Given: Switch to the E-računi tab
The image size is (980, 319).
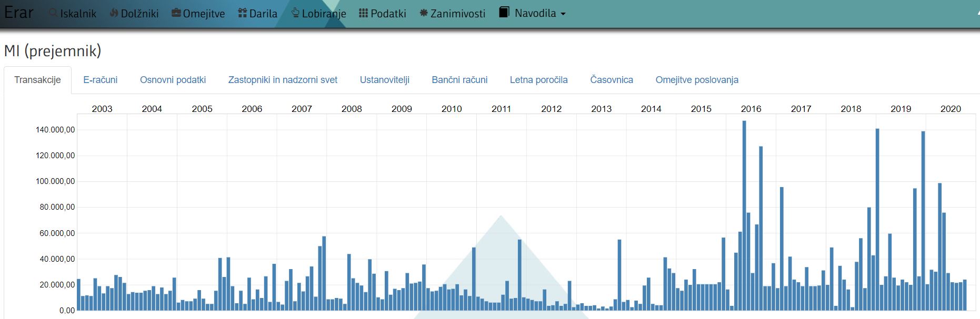Looking at the screenshot, I should 100,80.
